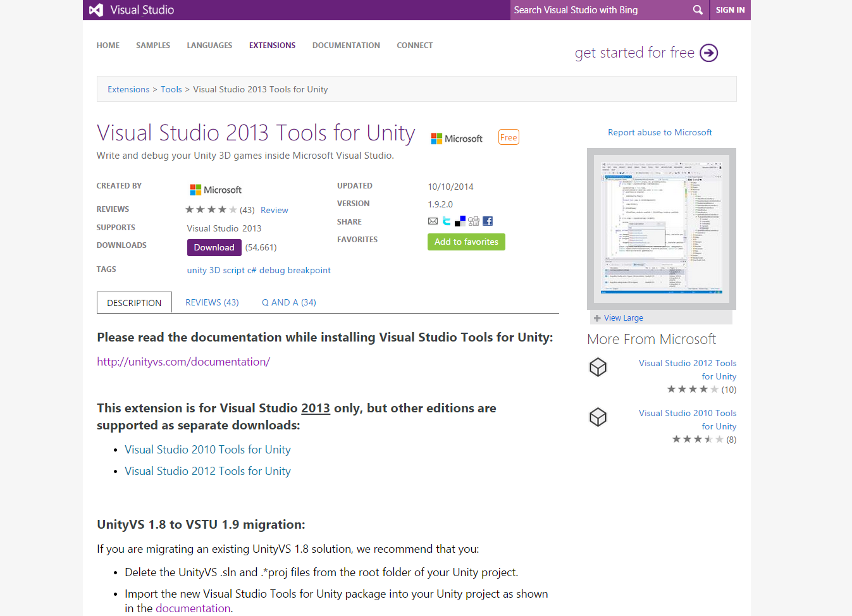Open http://unityvs.com/documentation/ link
The image size is (852, 616).
pyautogui.click(x=183, y=362)
